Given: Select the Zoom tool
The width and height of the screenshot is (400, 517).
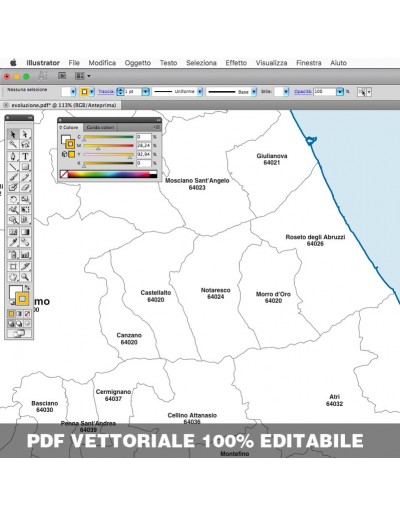Looking at the screenshot, I should (25, 277).
